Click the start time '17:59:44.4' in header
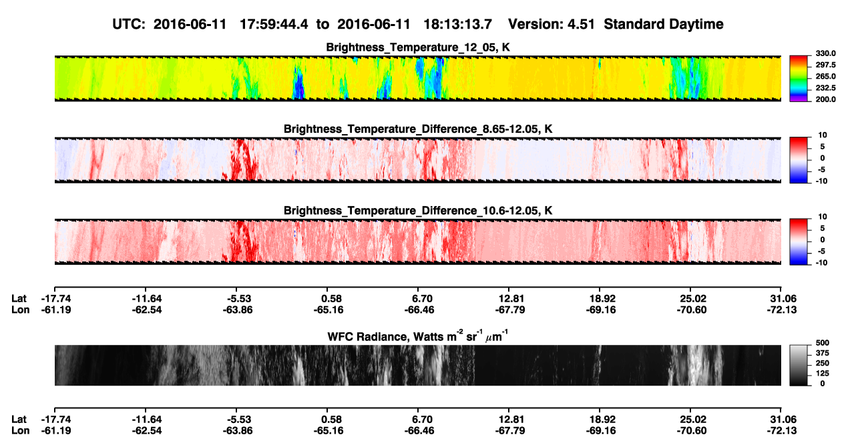 [x=275, y=25]
